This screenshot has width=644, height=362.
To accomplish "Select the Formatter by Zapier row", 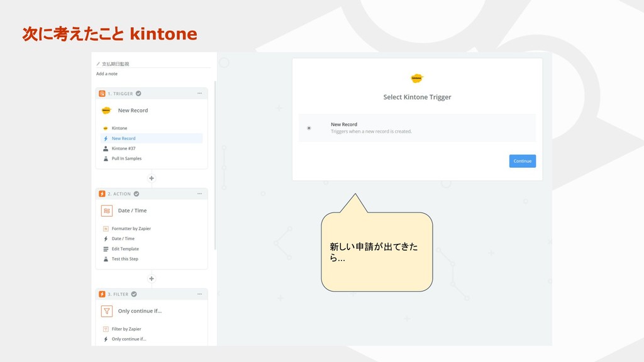I will coord(152,229).
